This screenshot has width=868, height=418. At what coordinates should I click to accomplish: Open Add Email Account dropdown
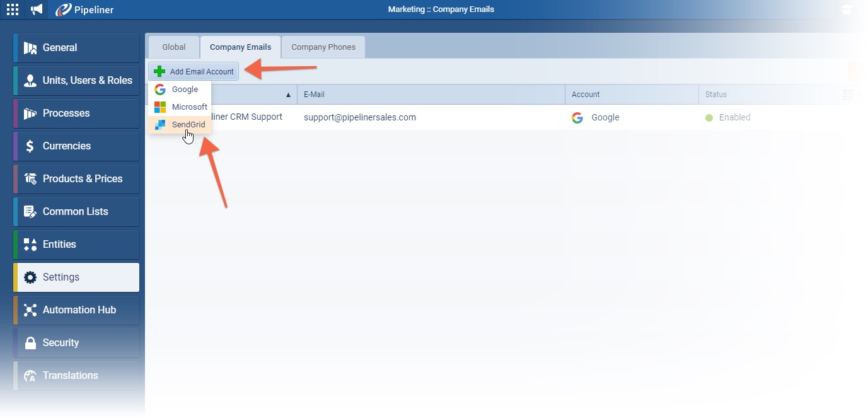[x=194, y=71]
